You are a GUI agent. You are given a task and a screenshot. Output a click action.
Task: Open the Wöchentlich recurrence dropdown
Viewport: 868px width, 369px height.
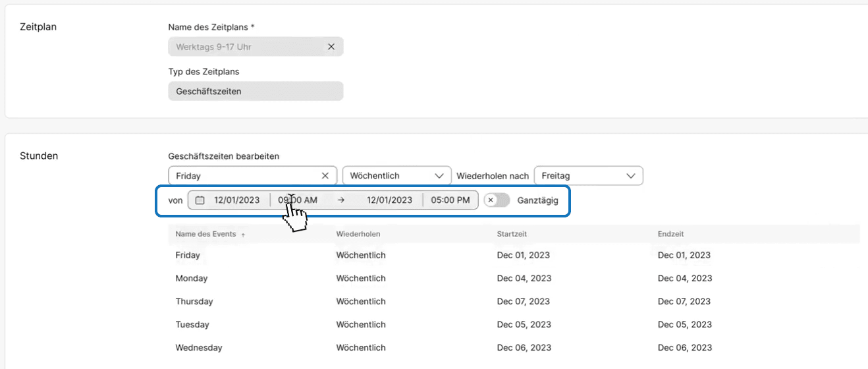tap(396, 176)
